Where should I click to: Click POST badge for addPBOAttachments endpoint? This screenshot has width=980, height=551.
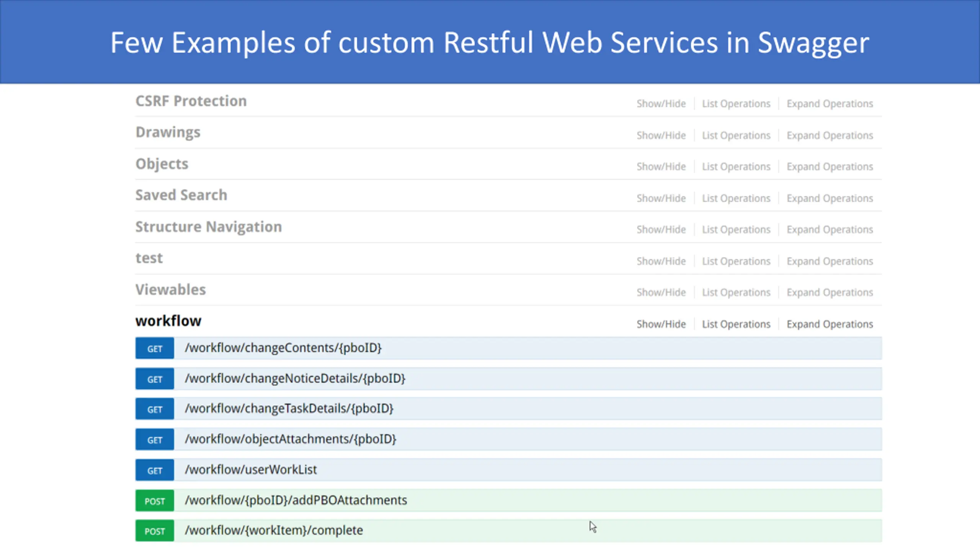(155, 501)
